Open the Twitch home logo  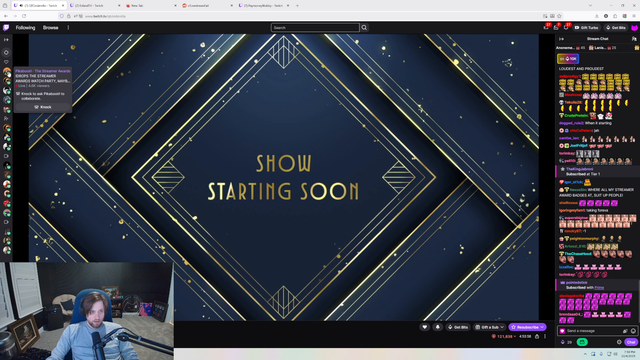pos(6,28)
